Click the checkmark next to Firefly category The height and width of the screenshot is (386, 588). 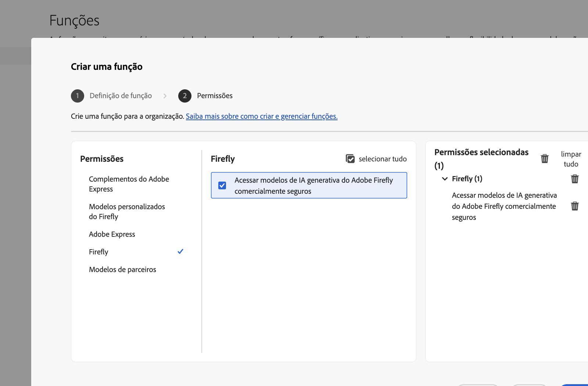[180, 251]
